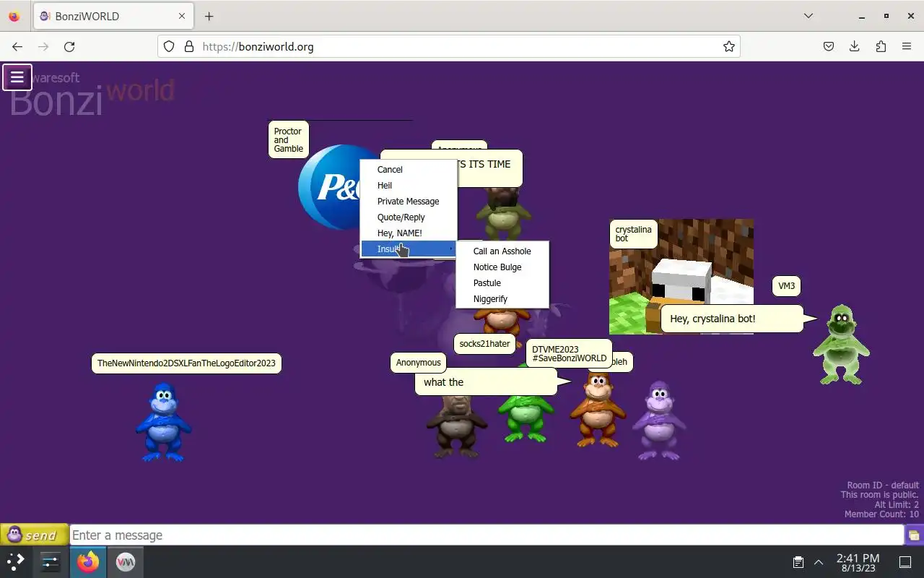Click the black Bonzi character named Anonymous
This screenshot has height=578, width=924.
tap(456, 426)
